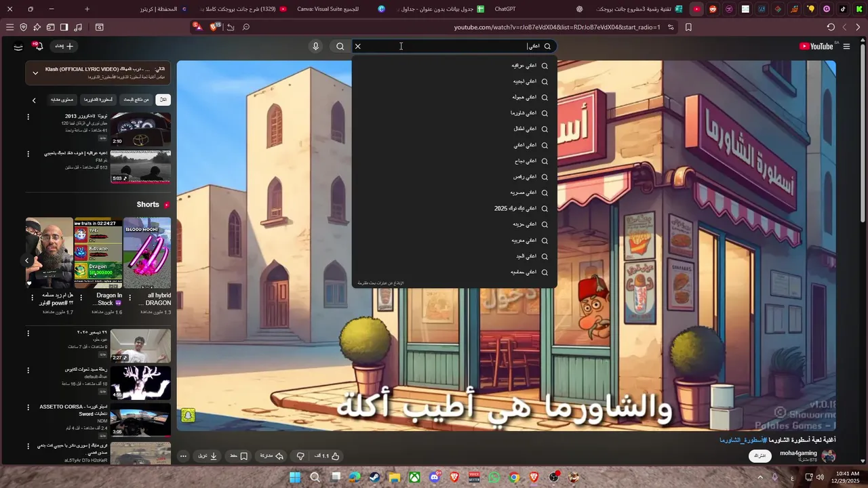
Task: Start voice search with the microphone
Action: coord(315,46)
